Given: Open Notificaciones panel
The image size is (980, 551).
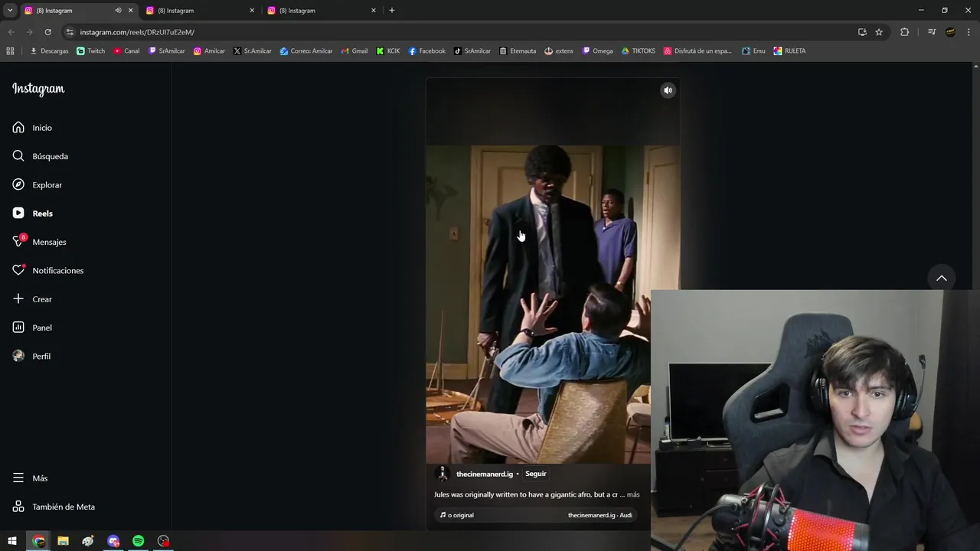Looking at the screenshot, I should (x=47, y=270).
